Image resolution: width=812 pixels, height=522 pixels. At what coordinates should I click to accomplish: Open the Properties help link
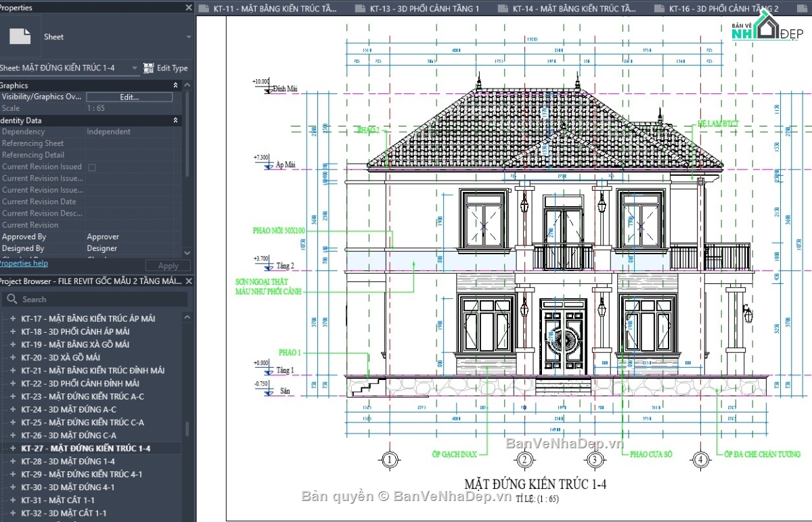pos(24,263)
